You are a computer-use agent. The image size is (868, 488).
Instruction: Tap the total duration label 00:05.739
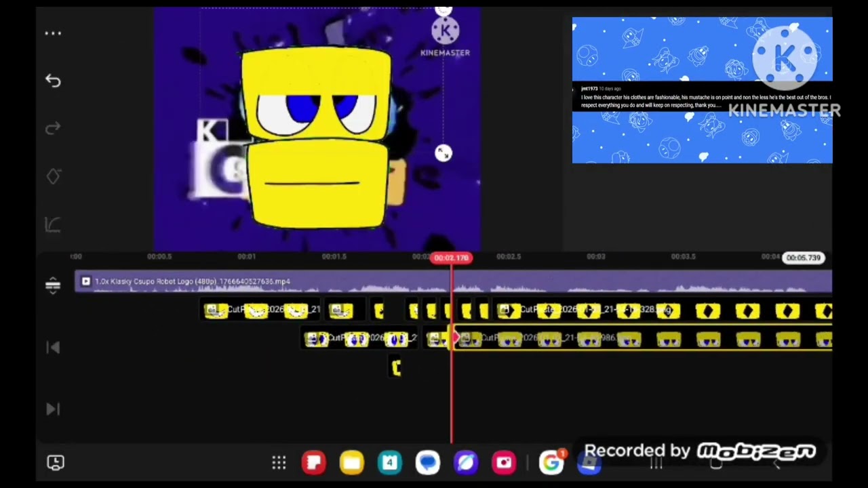click(804, 258)
